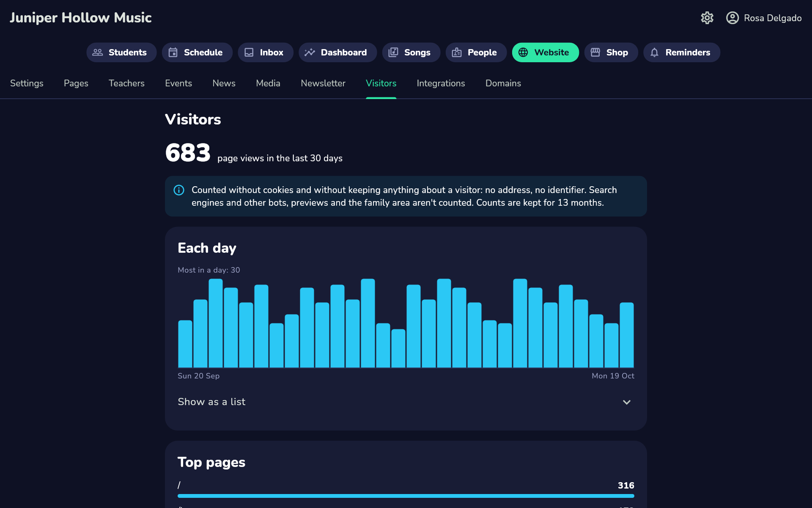Click the last bar for Mon 19 Oct
Image resolution: width=812 pixels, height=508 pixels.
[627, 335]
